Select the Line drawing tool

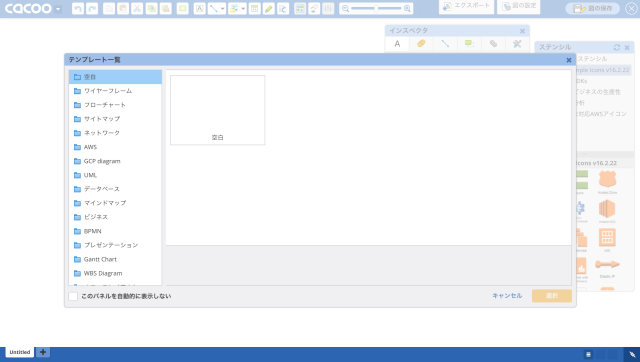[x=213, y=9]
